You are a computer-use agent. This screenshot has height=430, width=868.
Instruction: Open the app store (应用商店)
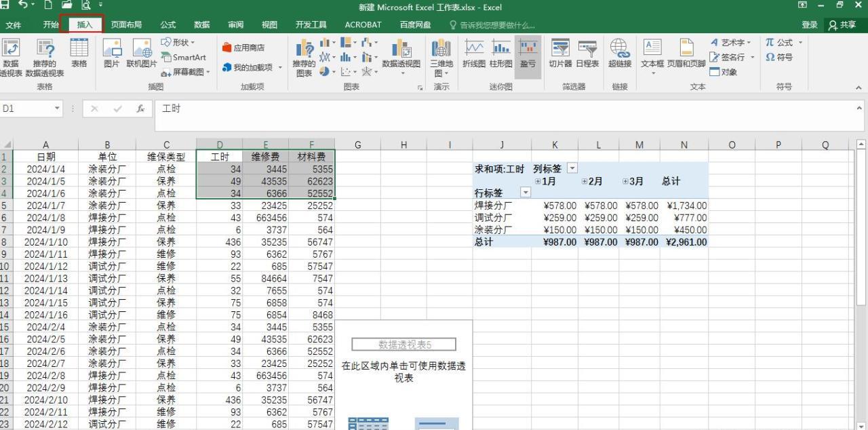244,48
